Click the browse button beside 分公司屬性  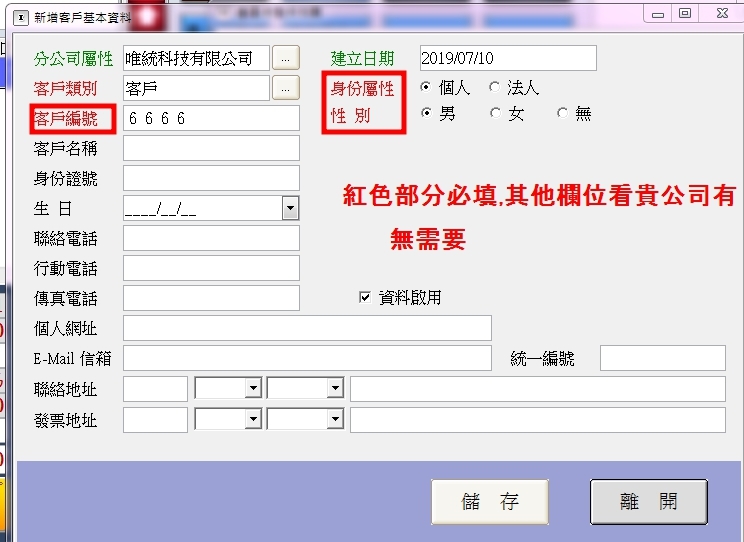click(x=285, y=58)
